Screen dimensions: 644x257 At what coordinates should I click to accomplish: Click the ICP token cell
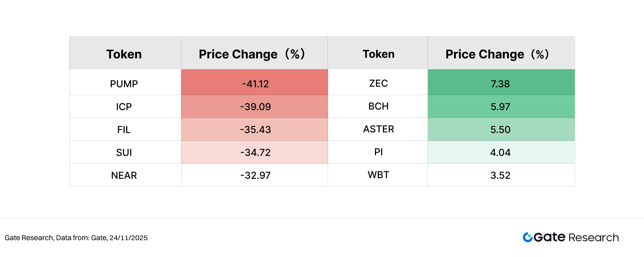pyautogui.click(x=124, y=107)
